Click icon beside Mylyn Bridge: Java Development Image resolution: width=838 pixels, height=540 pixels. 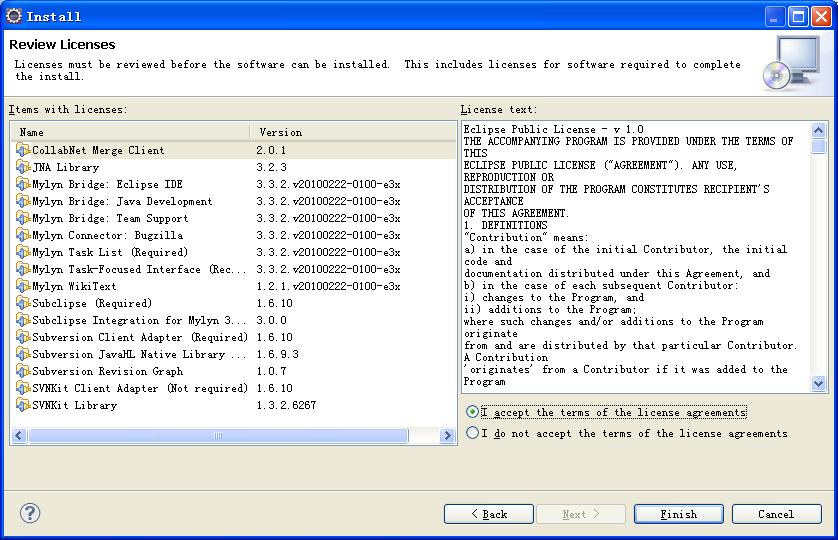click(22, 202)
